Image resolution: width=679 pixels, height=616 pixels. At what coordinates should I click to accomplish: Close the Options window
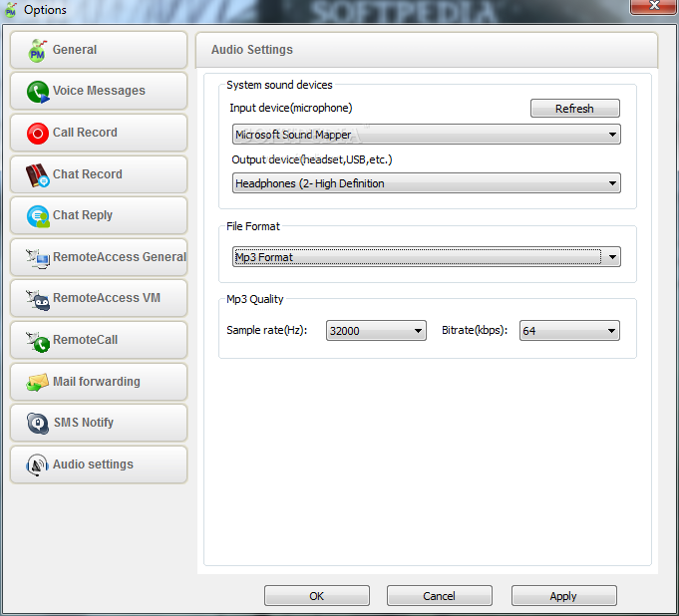(653, 6)
